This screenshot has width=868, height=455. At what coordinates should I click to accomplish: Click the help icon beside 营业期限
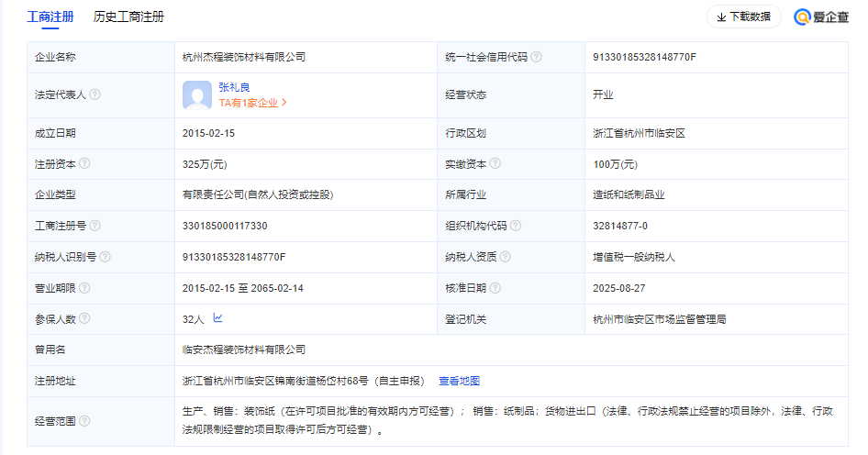coord(84,288)
